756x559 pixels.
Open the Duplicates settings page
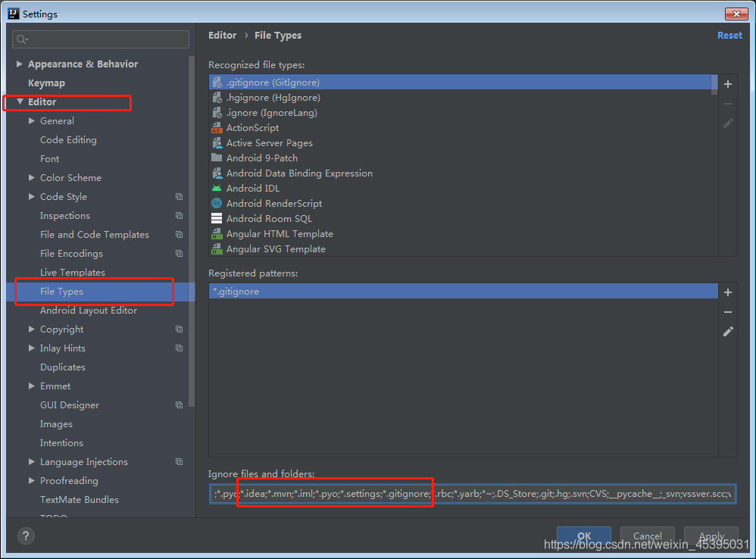[63, 367]
